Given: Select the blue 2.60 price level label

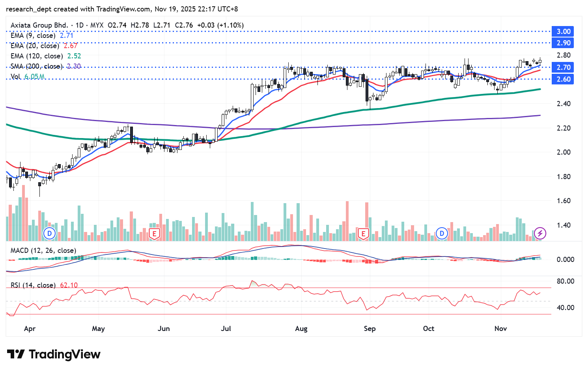Looking at the screenshot, I should 563,79.
